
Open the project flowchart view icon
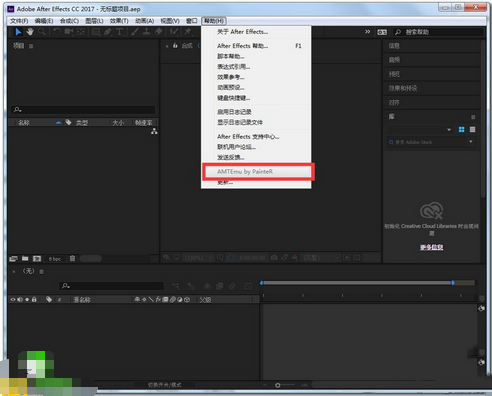154,132
